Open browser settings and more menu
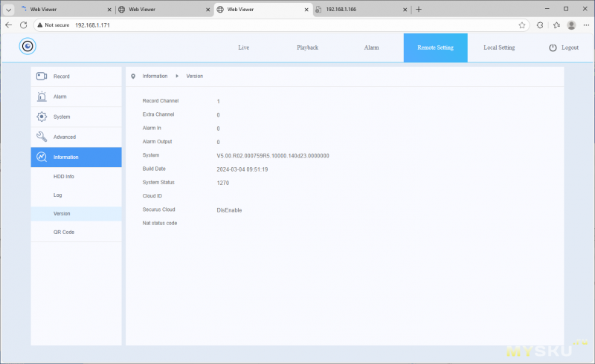 point(585,25)
